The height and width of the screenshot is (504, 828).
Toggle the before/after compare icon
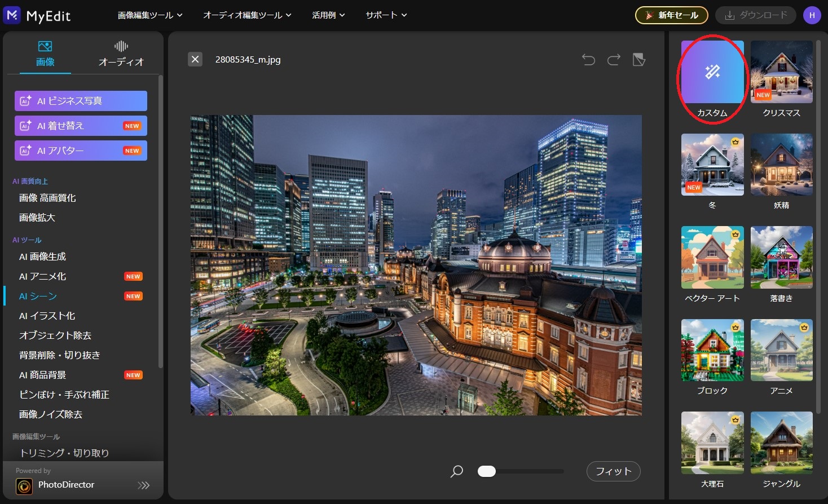pos(639,60)
